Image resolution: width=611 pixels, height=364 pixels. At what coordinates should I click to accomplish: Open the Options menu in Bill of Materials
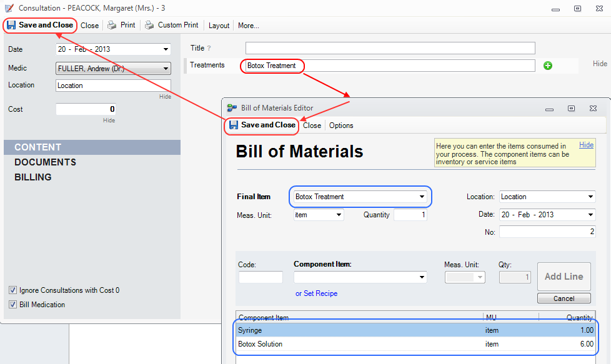(x=341, y=125)
